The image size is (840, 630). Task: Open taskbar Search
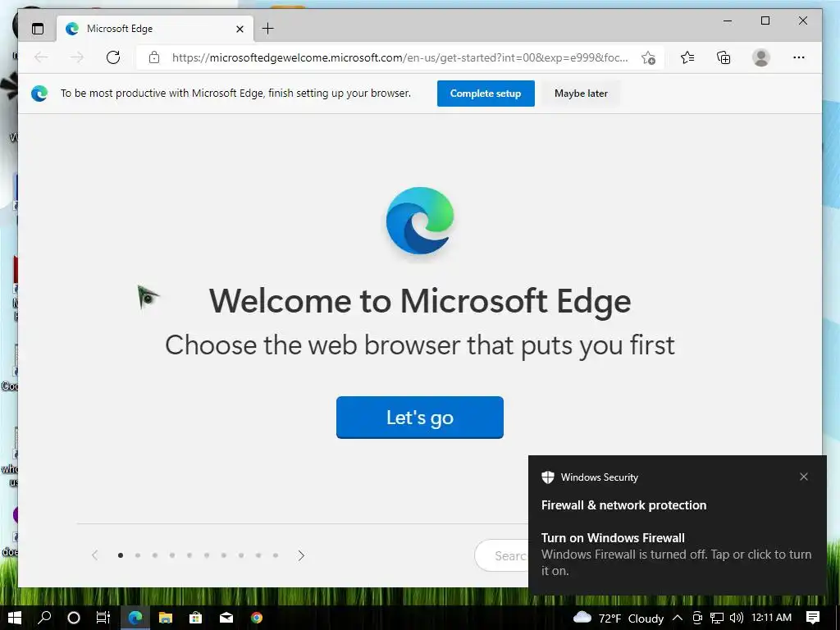click(44, 618)
